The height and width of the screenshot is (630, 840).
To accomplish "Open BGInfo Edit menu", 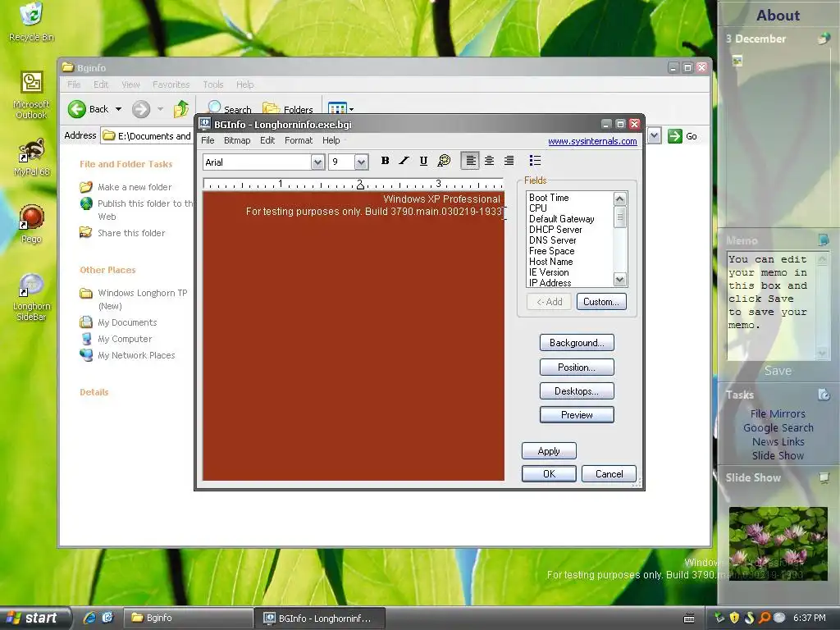I will 267,140.
